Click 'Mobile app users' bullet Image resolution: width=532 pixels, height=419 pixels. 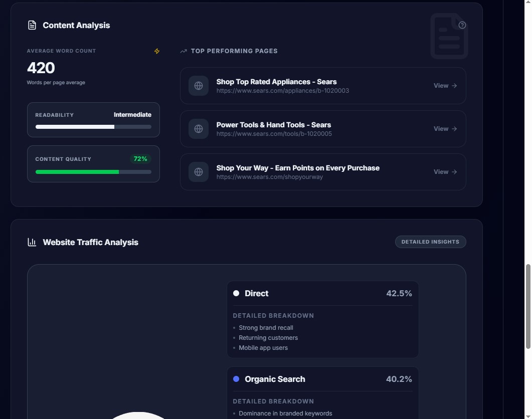pyautogui.click(x=263, y=348)
